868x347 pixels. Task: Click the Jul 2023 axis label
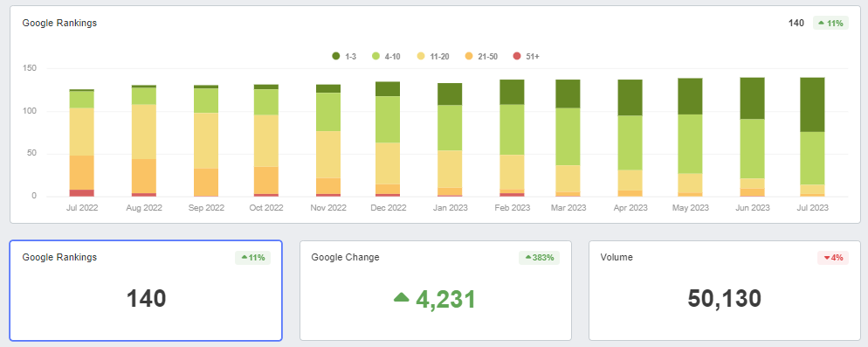(812, 208)
